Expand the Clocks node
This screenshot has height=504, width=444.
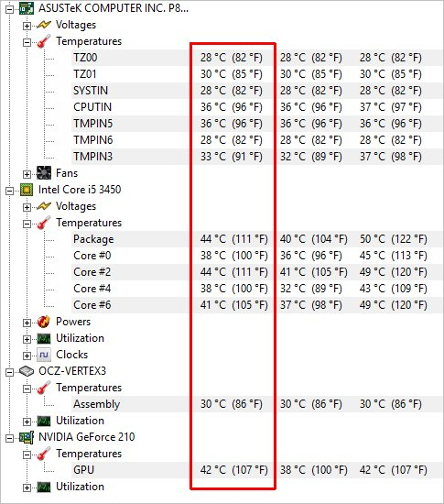coord(27,356)
